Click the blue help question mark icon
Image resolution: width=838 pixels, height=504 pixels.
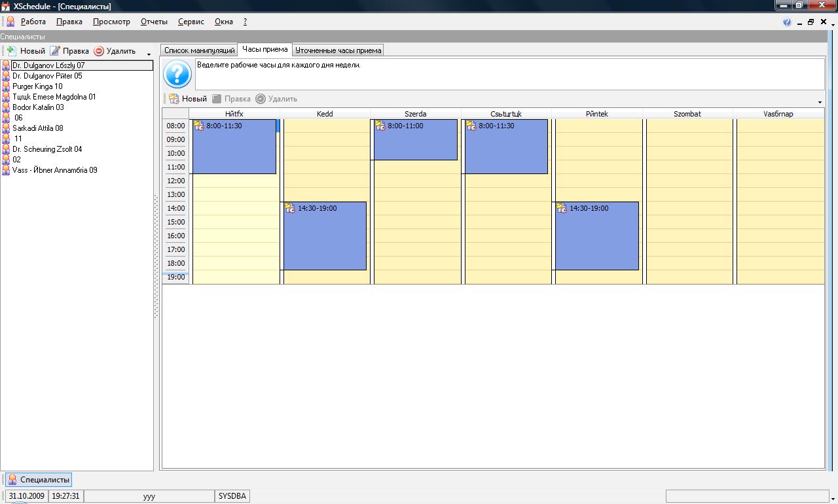177,75
